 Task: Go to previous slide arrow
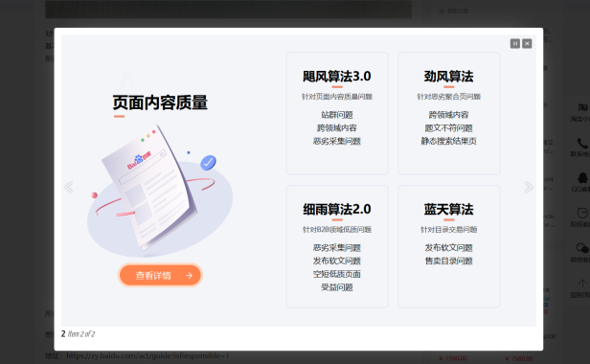69,187
